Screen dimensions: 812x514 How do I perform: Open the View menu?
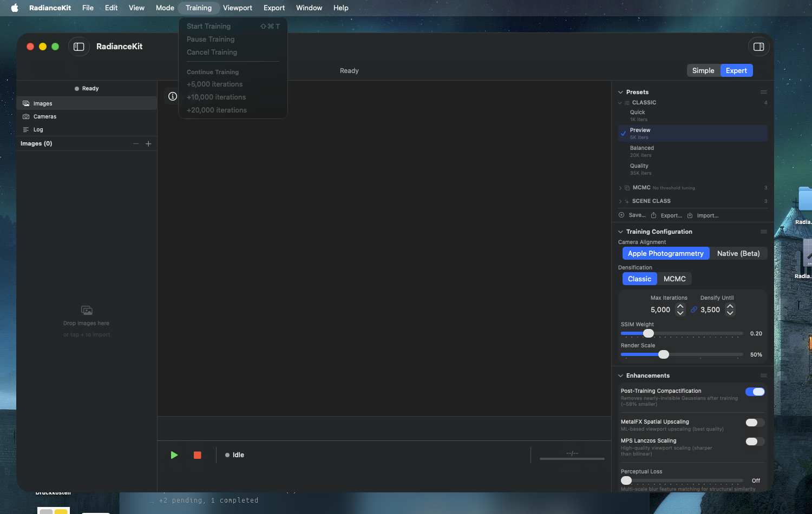coord(136,8)
